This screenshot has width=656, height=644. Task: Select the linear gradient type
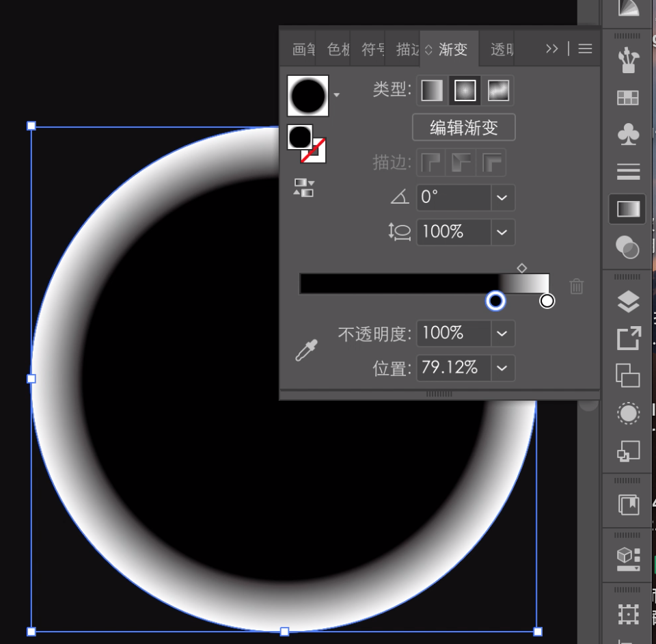pos(432,90)
